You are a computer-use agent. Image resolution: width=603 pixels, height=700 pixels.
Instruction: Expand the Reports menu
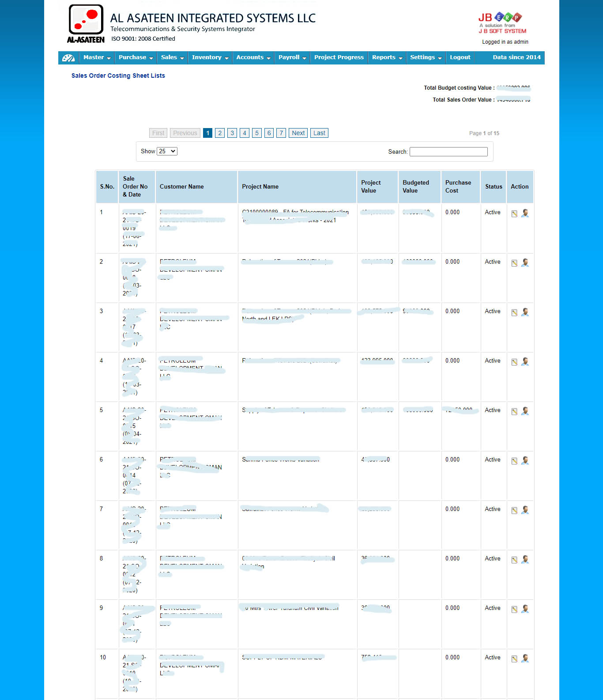(x=387, y=57)
